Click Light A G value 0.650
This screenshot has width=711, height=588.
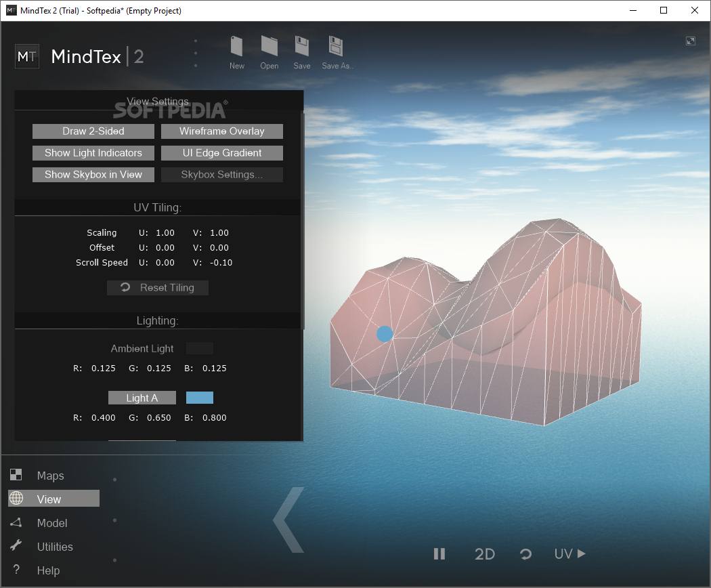[158, 418]
